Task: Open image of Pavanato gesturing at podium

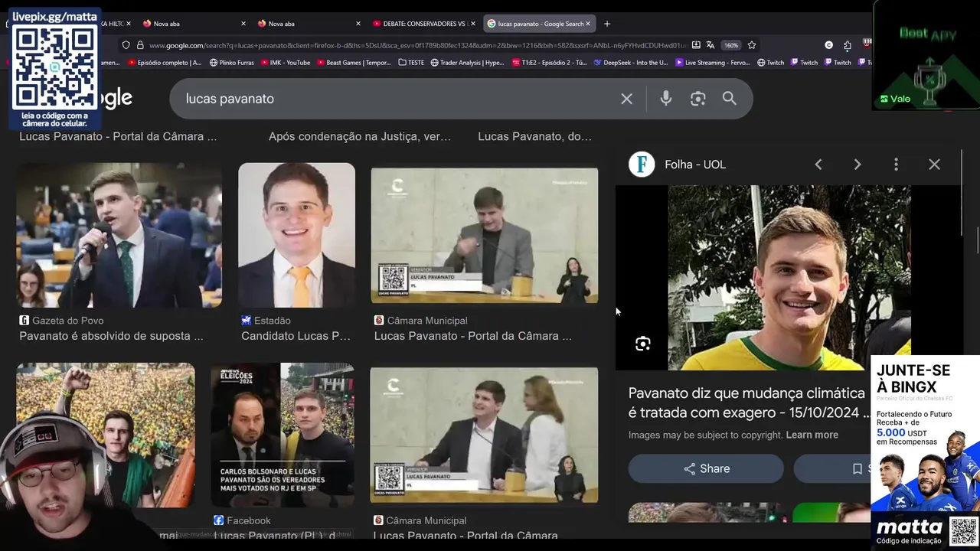Action: (485, 235)
